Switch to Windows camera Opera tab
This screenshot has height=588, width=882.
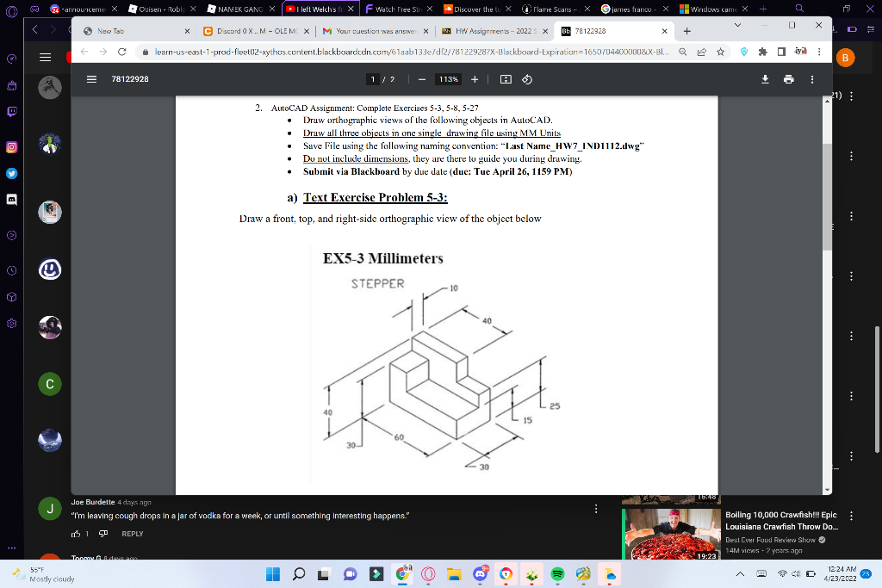click(x=713, y=9)
